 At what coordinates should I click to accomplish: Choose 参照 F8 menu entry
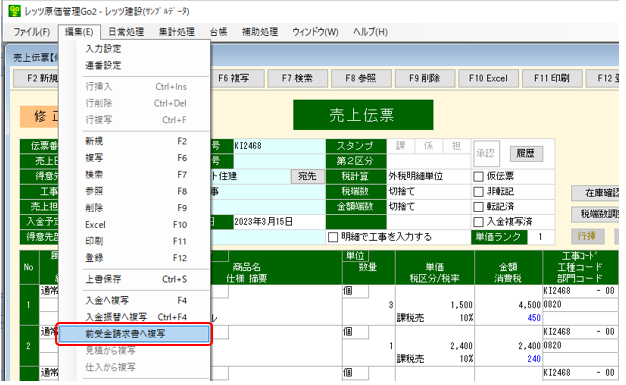pyautogui.click(x=135, y=191)
